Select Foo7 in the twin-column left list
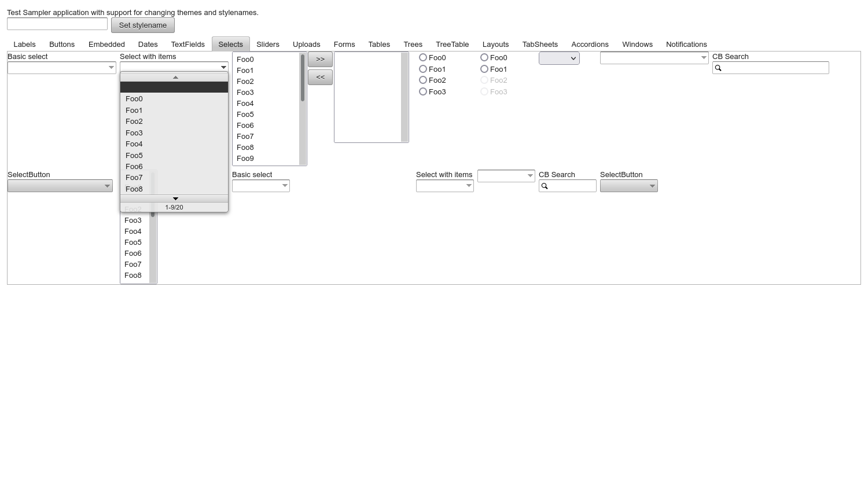This screenshot has width=868, height=492. (x=266, y=136)
